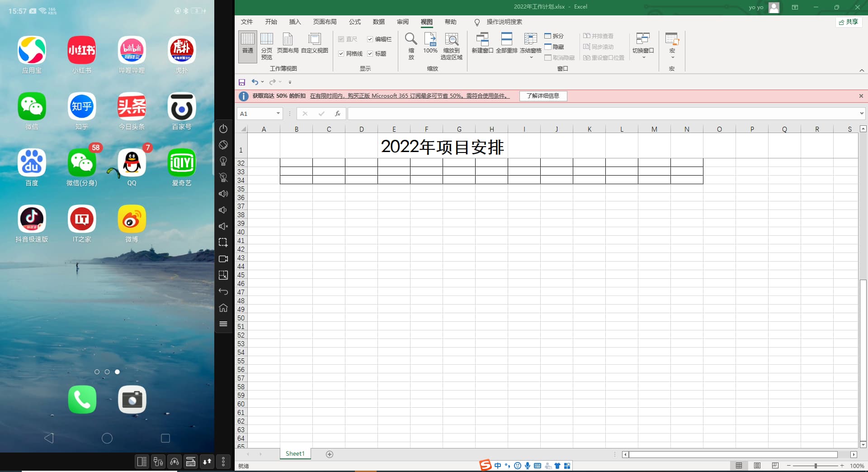This screenshot has height=472, width=868.
Task: Open the Formulas (公式) ribbon tab
Action: tap(354, 22)
